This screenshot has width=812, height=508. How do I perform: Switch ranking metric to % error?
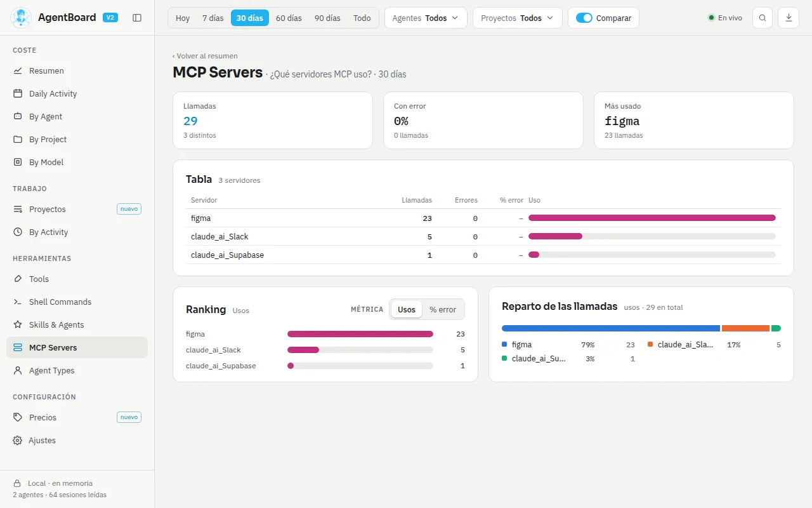coord(443,310)
